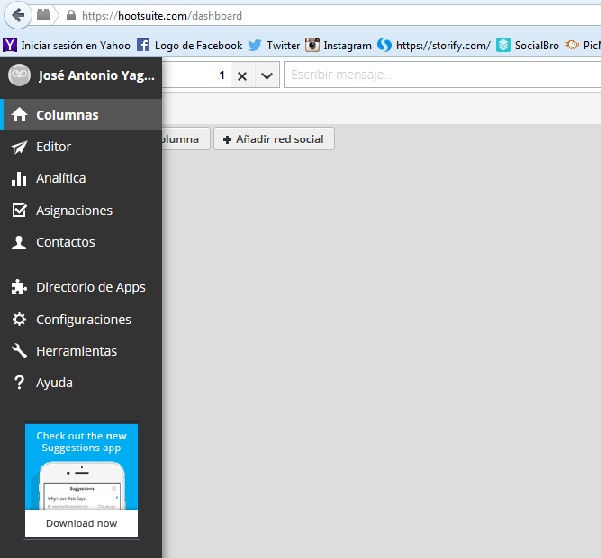Click the Hootsuite owl profile avatar
Viewport: 601px width, 558px height.
[18, 75]
